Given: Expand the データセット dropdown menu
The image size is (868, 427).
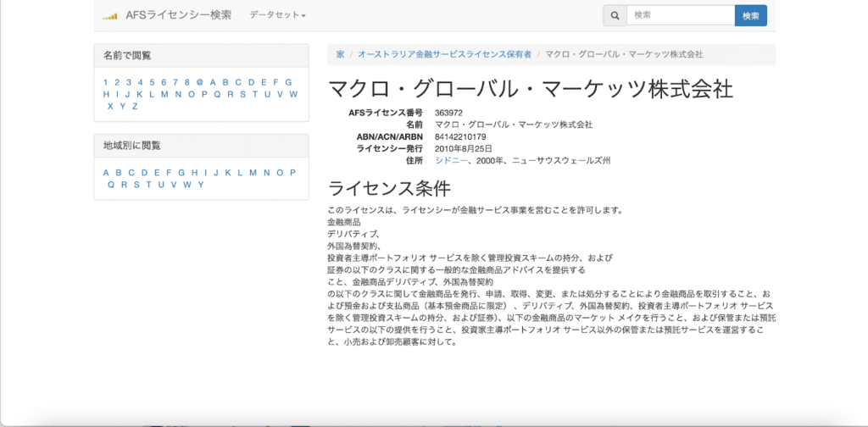Looking at the screenshot, I should tap(277, 15).
